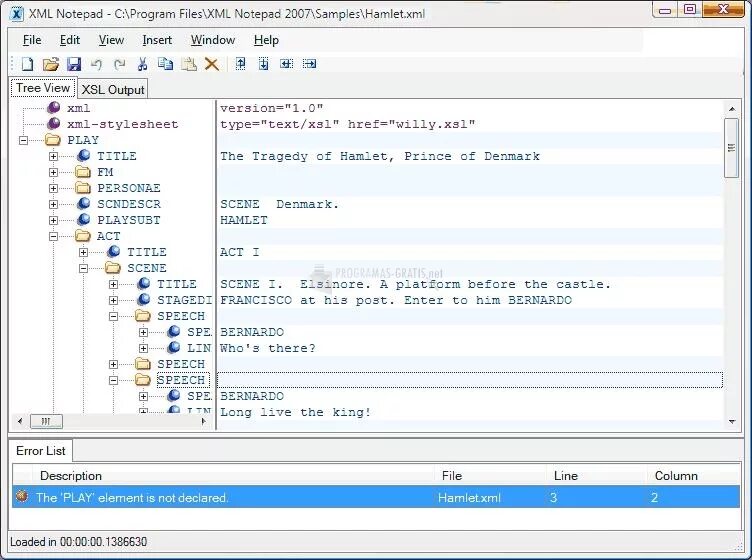
Task: Click the Copy toolbar icon
Action: coord(165,64)
